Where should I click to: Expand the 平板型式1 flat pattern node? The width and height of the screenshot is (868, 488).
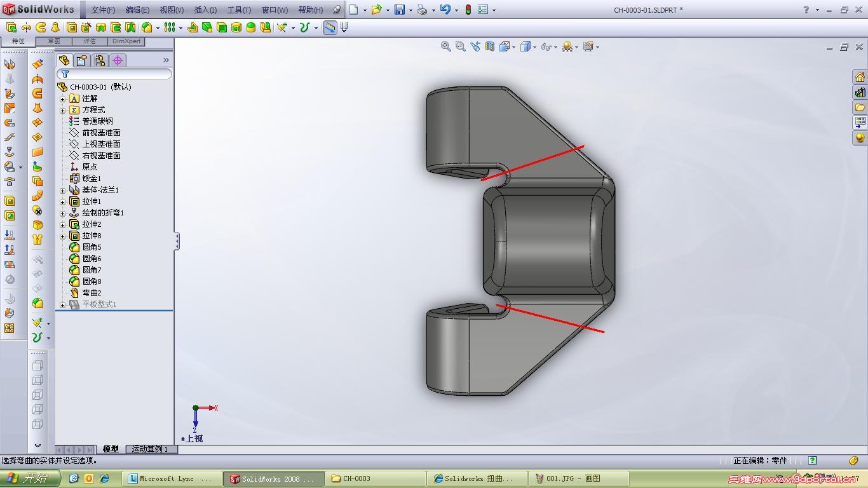pyautogui.click(x=63, y=305)
